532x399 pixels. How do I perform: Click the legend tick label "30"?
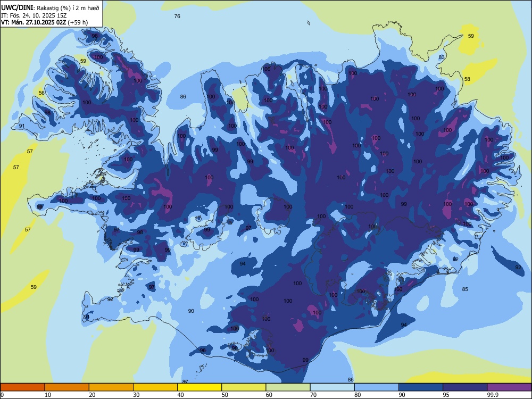pyautogui.click(x=136, y=395)
